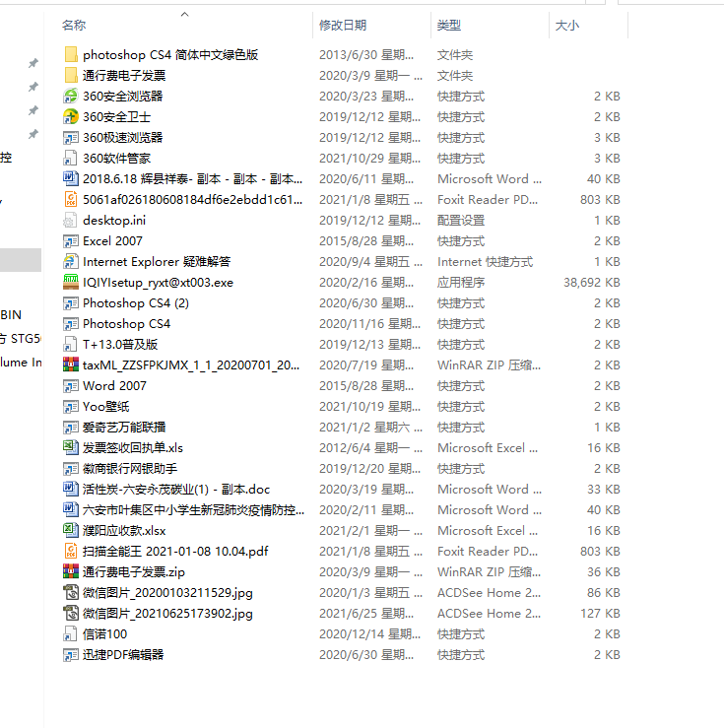
Task: Click the IQIYIsetup_ryxt@xt003.exe installer icon
Action: [x=71, y=283]
